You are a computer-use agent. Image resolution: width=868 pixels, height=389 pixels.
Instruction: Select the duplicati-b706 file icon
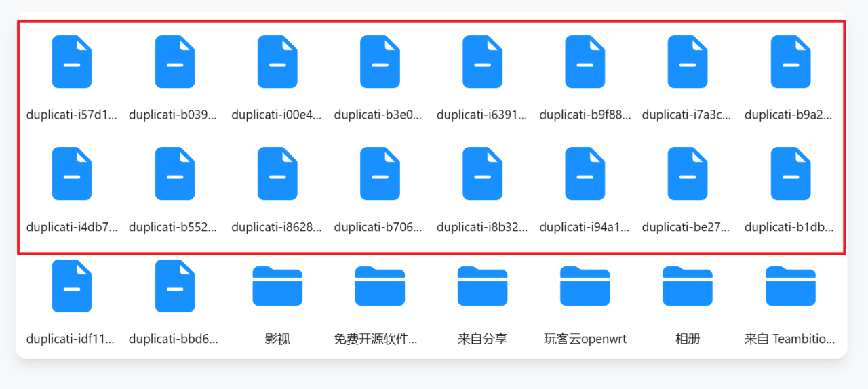coord(380,173)
